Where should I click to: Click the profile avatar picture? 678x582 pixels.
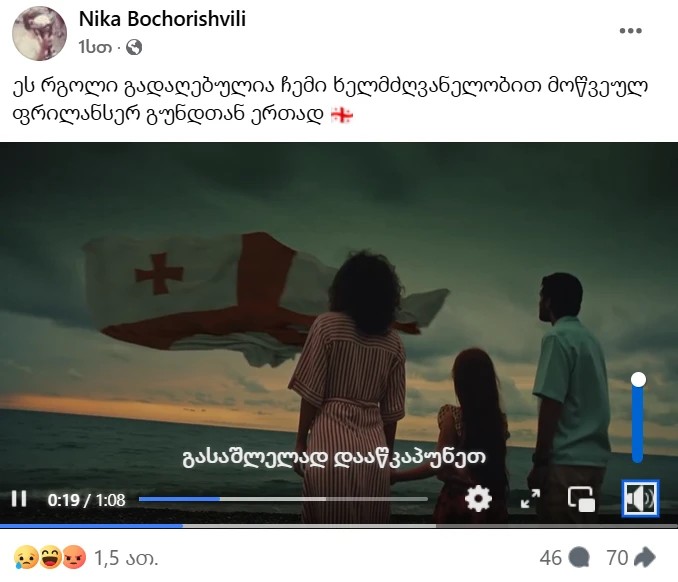(39, 33)
